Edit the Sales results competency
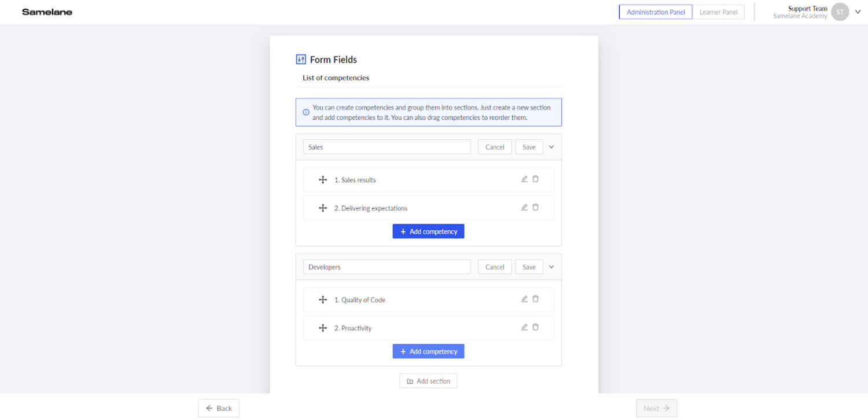Image resolution: width=868 pixels, height=420 pixels. point(524,179)
